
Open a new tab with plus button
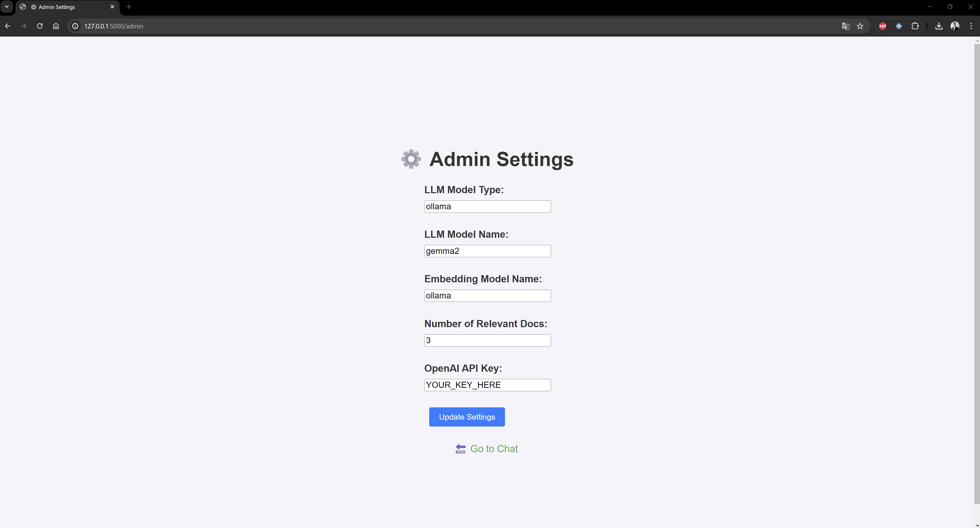[x=129, y=6]
